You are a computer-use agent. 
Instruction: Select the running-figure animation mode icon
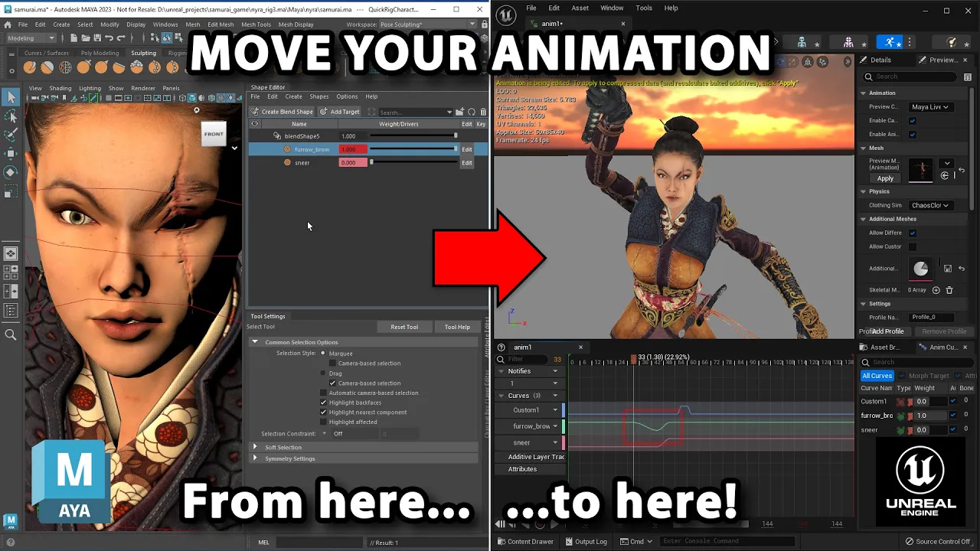coord(889,43)
